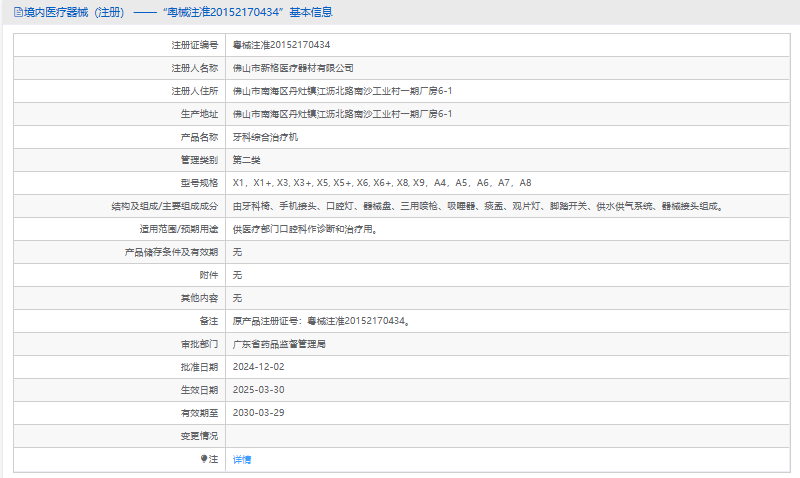Select the model list starting with X1

[382, 183]
